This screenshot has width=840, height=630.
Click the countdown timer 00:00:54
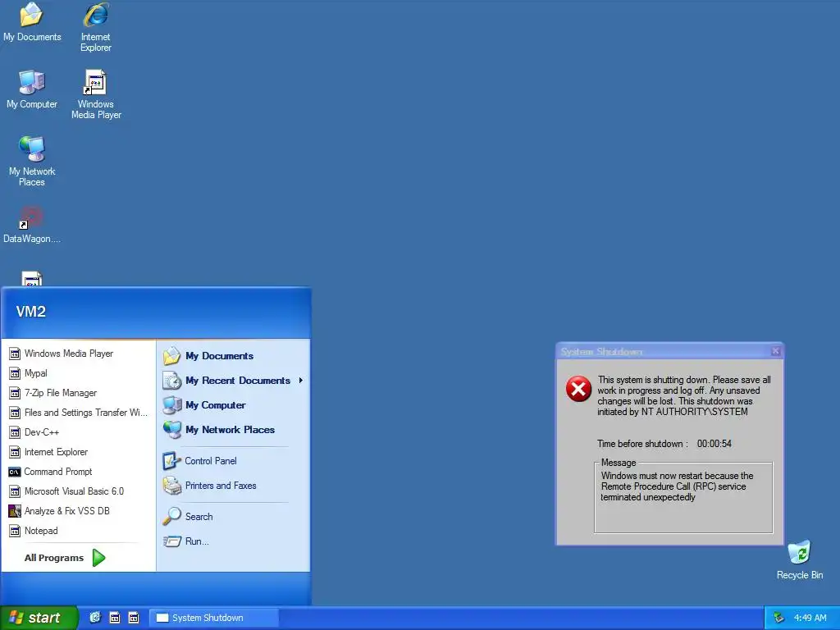[714, 444]
